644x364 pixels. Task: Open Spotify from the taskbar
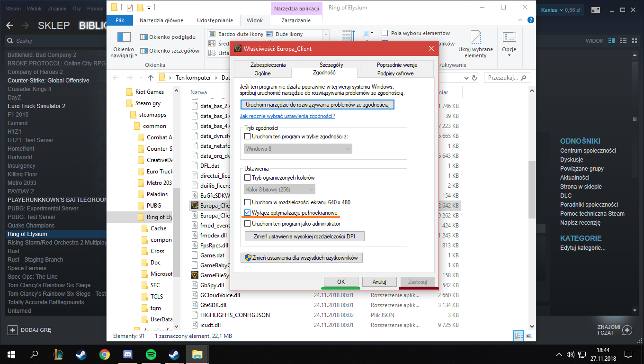151,355
